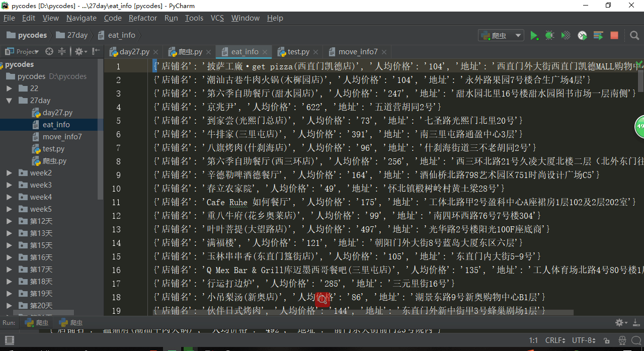Click 27day in the navigation breadcrumb
This screenshot has height=351, width=644.
coord(72,35)
